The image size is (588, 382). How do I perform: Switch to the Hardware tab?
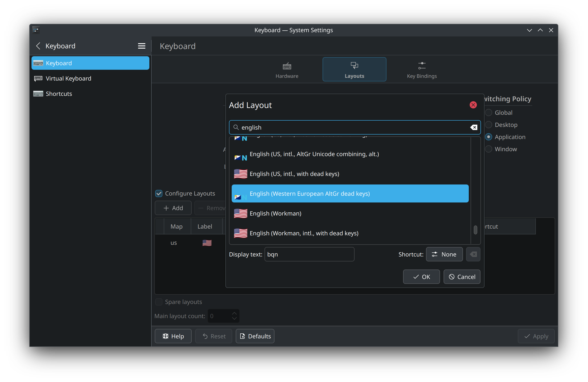click(x=287, y=70)
